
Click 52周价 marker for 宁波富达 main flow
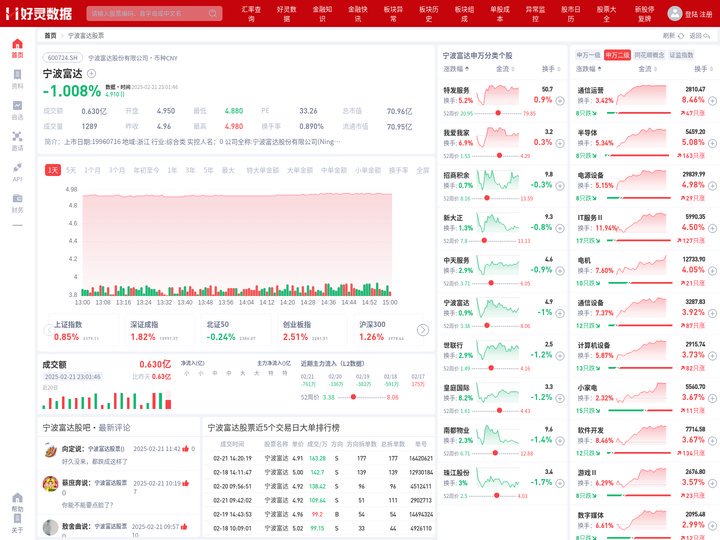point(353,397)
